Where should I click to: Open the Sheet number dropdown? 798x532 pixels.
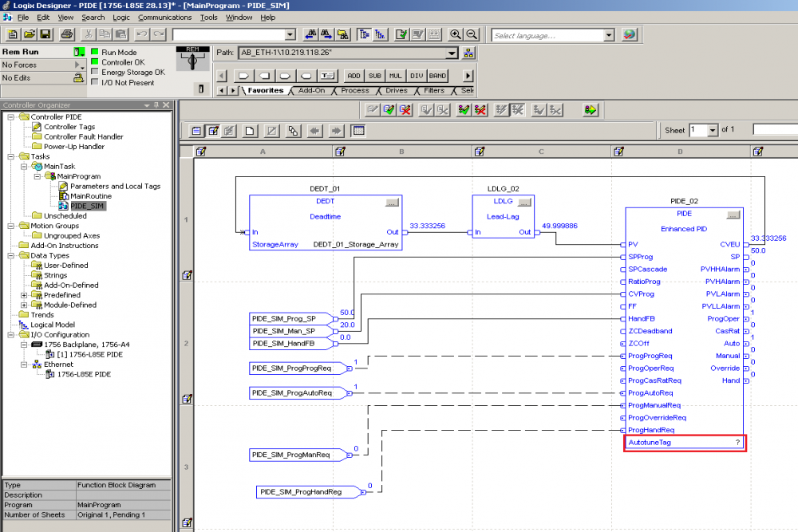click(713, 130)
